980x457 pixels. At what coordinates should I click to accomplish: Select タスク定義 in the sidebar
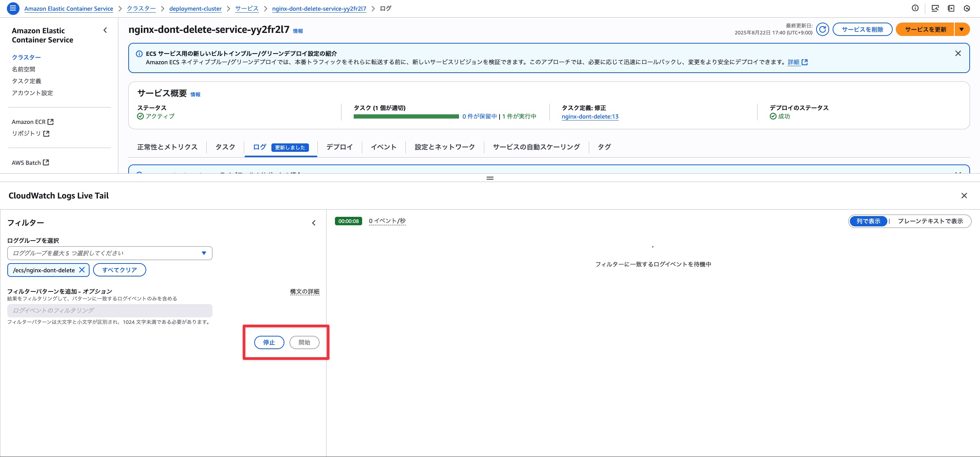pos(26,81)
